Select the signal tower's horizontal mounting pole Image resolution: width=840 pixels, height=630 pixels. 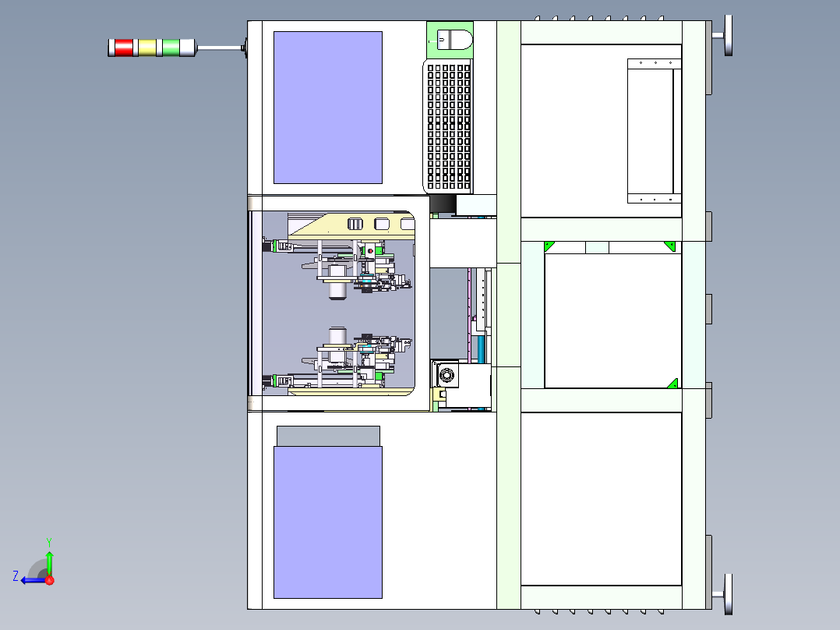click(220, 48)
